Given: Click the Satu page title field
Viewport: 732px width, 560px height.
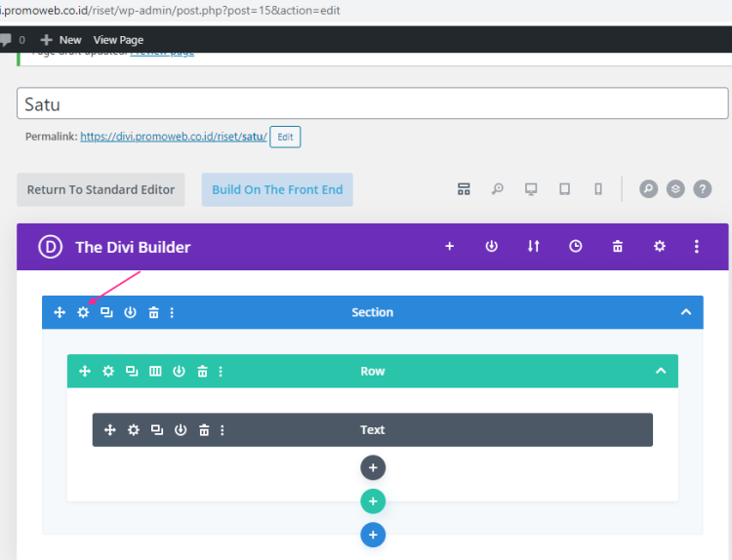Looking at the screenshot, I should [373, 103].
